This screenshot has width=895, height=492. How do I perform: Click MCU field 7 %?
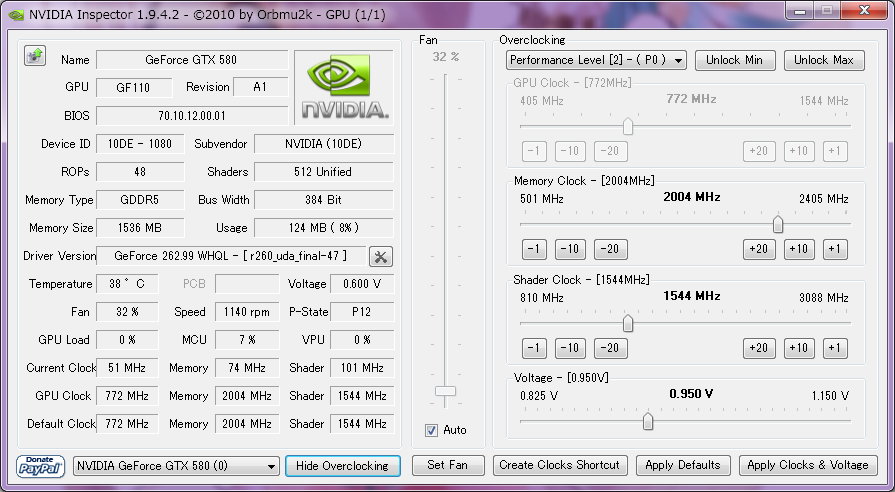247,340
